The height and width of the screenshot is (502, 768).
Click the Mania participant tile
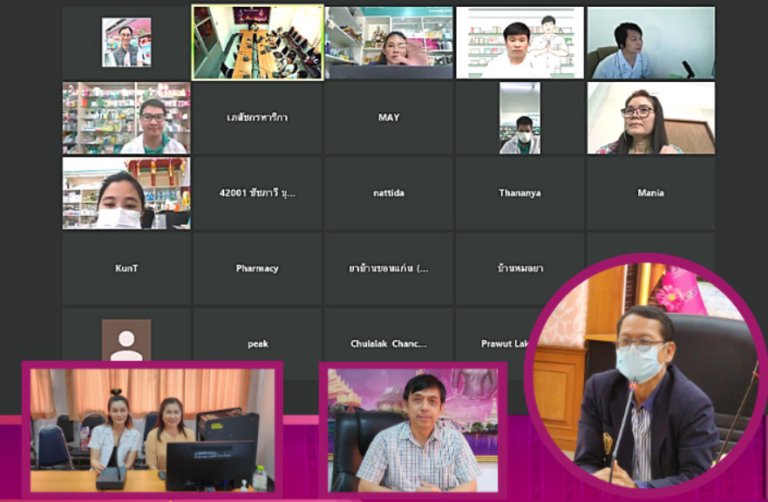650,193
